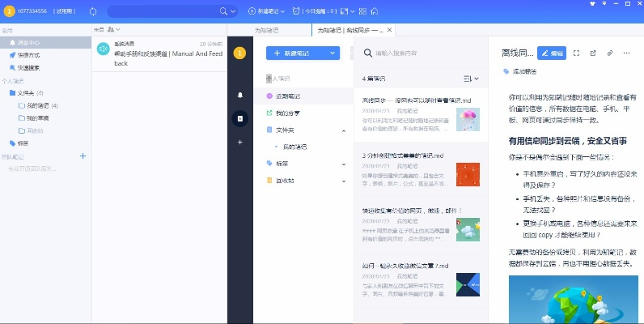Click the cloud thumbnail of the first note
Image resolution: width=644 pixels, height=324 pixels.
pyautogui.click(x=468, y=120)
